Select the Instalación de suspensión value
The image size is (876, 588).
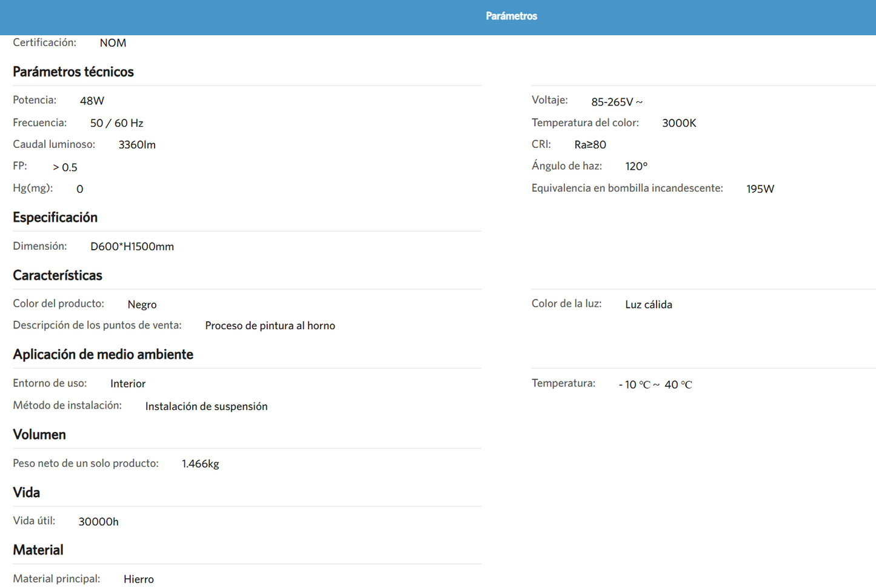click(x=206, y=406)
